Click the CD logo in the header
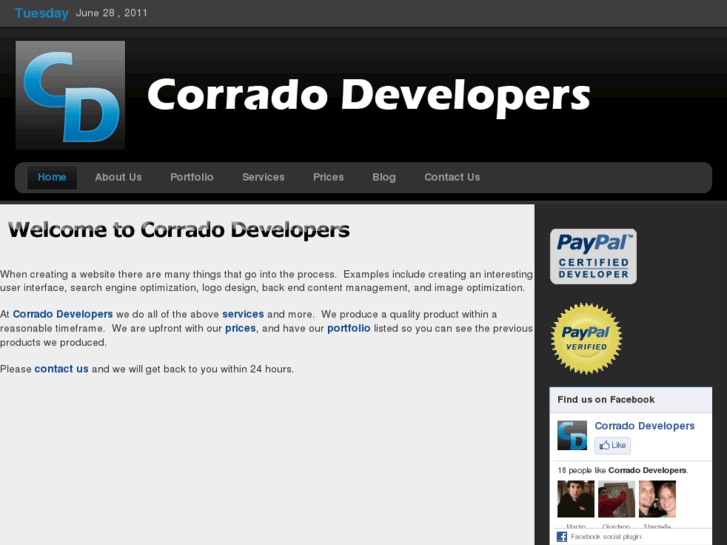 (70, 95)
